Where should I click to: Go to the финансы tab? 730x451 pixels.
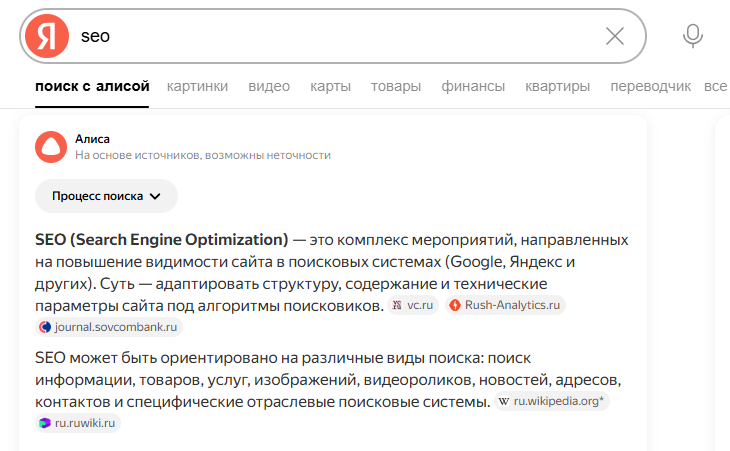(x=473, y=86)
